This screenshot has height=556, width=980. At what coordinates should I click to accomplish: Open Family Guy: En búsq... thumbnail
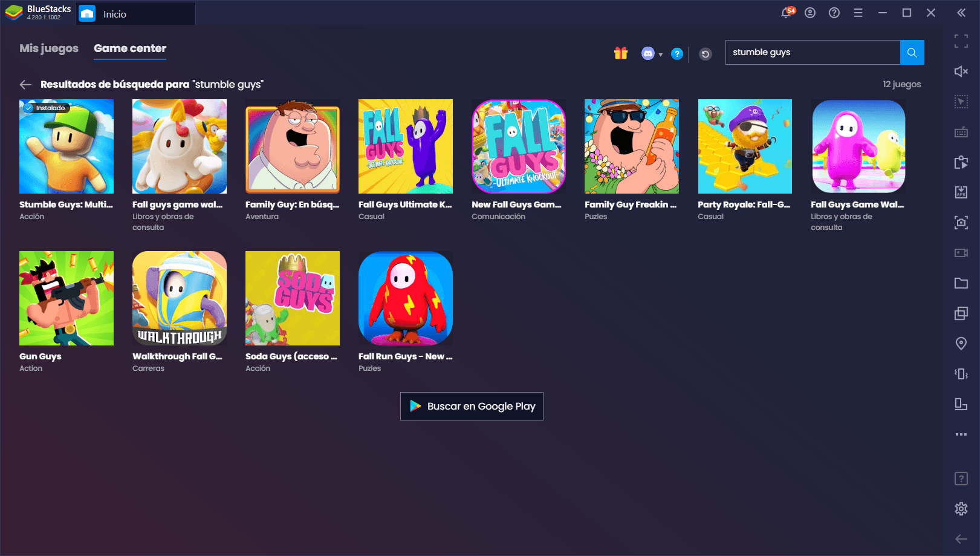point(293,146)
